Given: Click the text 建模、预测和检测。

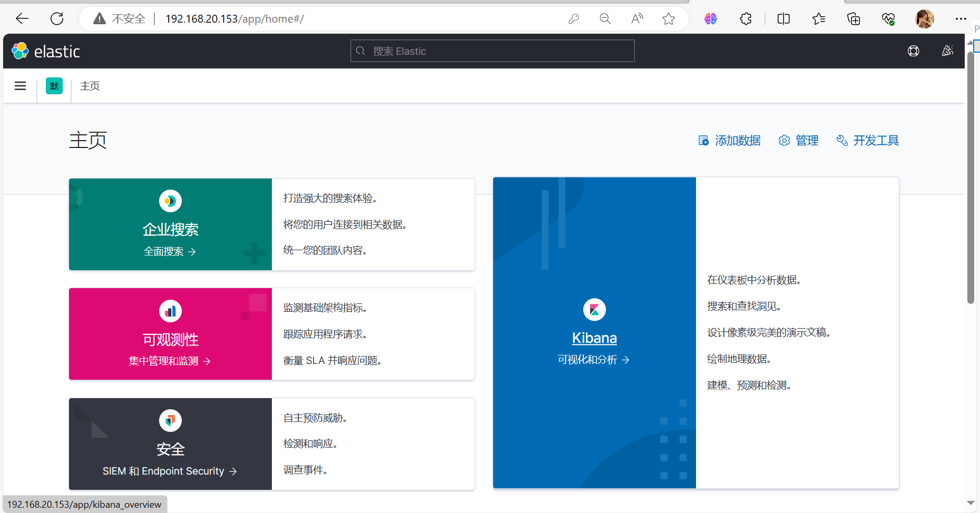Looking at the screenshot, I should [x=750, y=386].
